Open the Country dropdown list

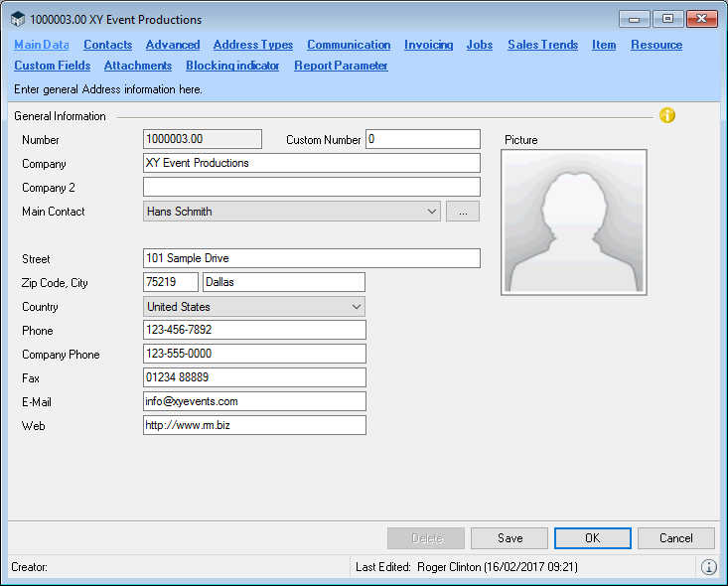tap(357, 307)
